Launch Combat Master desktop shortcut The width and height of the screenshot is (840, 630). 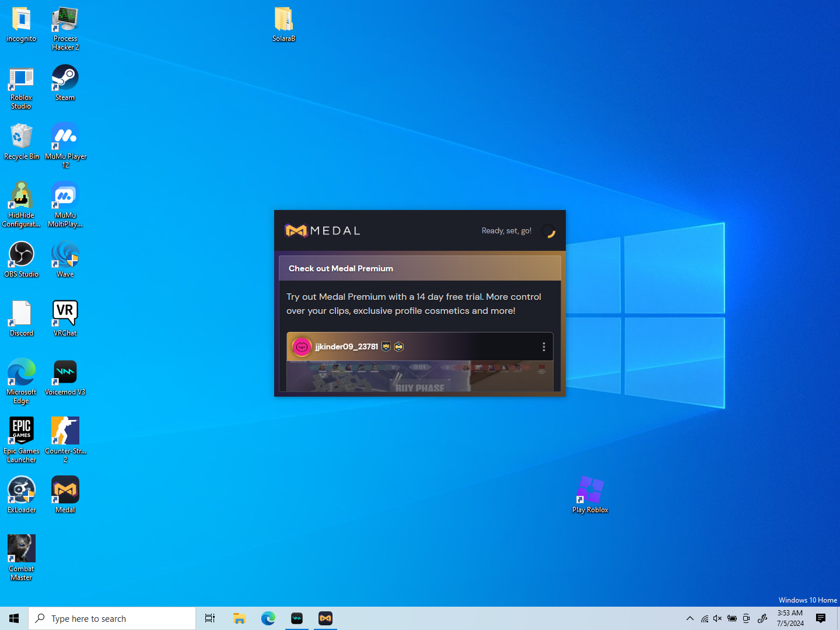[x=22, y=558]
